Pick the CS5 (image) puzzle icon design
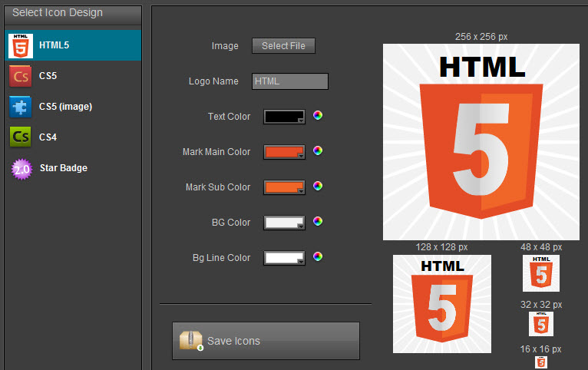The width and height of the screenshot is (588, 370). click(x=73, y=107)
